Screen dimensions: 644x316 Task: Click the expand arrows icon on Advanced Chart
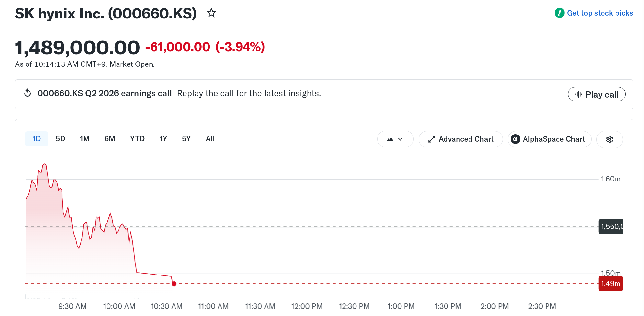[432, 139]
